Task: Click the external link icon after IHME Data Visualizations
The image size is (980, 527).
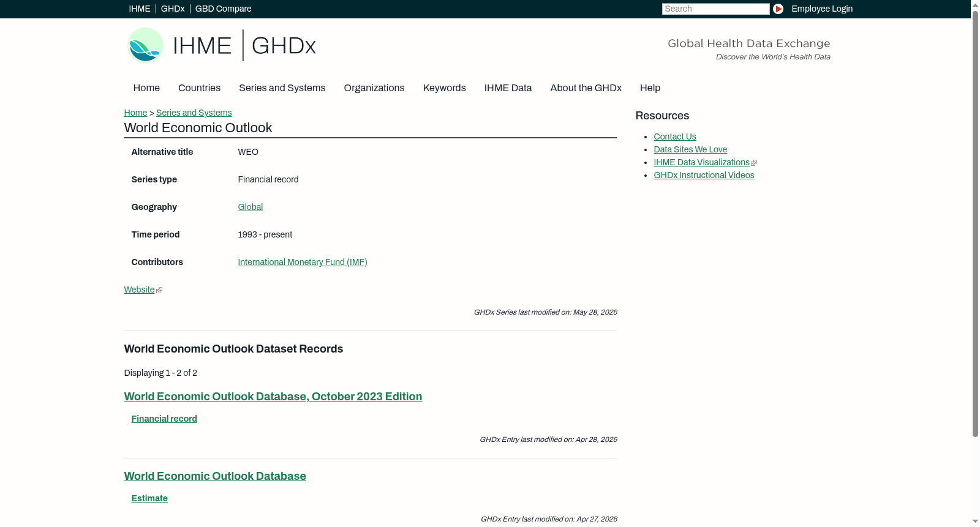Action: (x=754, y=163)
